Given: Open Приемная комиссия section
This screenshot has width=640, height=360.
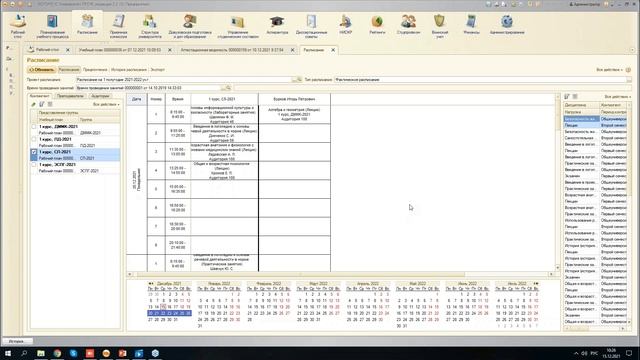Looking at the screenshot, I should [x=118, y=26].
